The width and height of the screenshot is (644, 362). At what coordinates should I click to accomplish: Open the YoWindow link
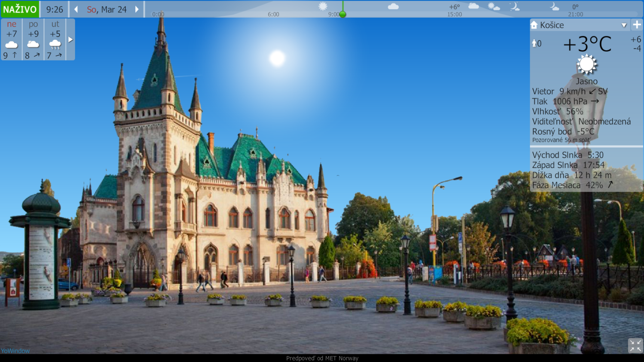coord(15,351)
